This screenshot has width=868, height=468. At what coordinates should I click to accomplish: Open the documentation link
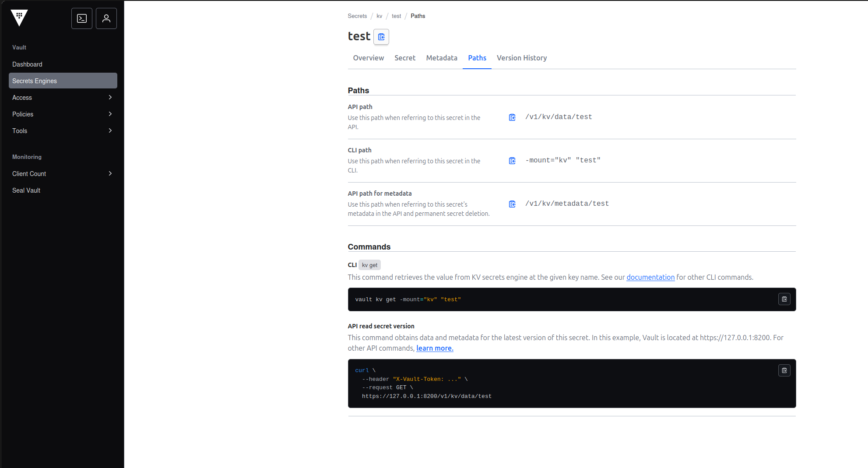[x=650, y=277]
